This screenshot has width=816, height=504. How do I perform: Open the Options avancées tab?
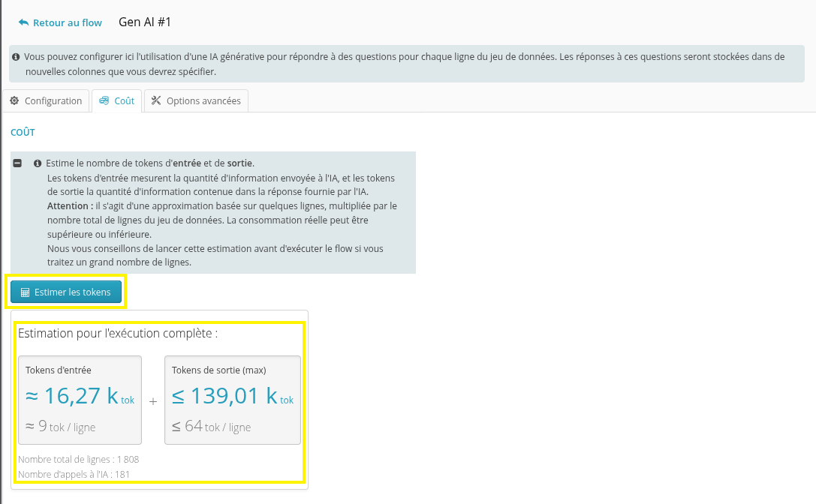(196, 101)
